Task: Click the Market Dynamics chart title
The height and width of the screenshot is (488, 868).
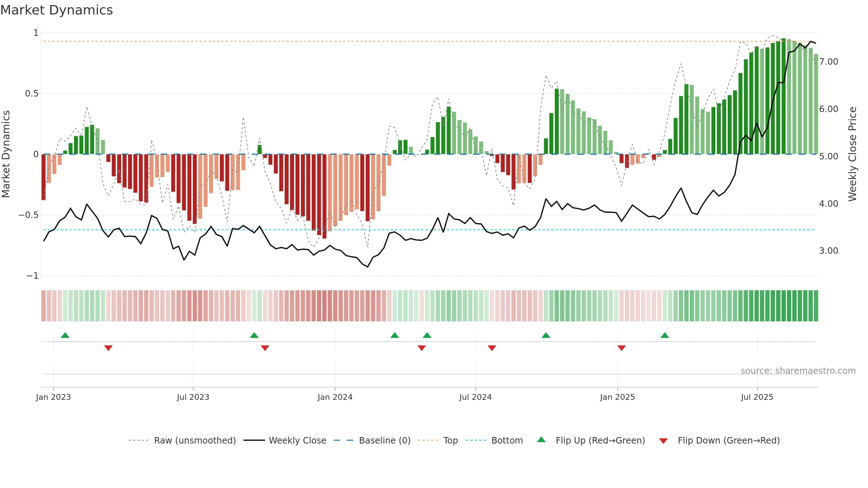Action: 56,10
